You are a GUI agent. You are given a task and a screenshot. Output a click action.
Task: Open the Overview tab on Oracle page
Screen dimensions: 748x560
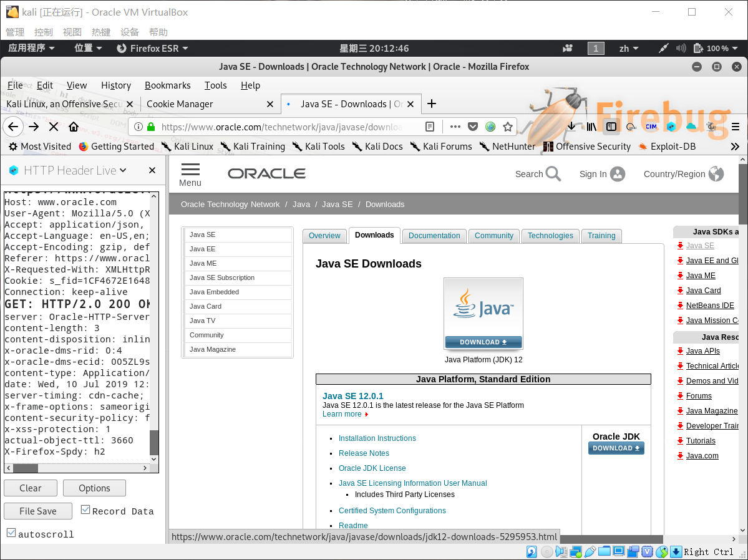324,236
